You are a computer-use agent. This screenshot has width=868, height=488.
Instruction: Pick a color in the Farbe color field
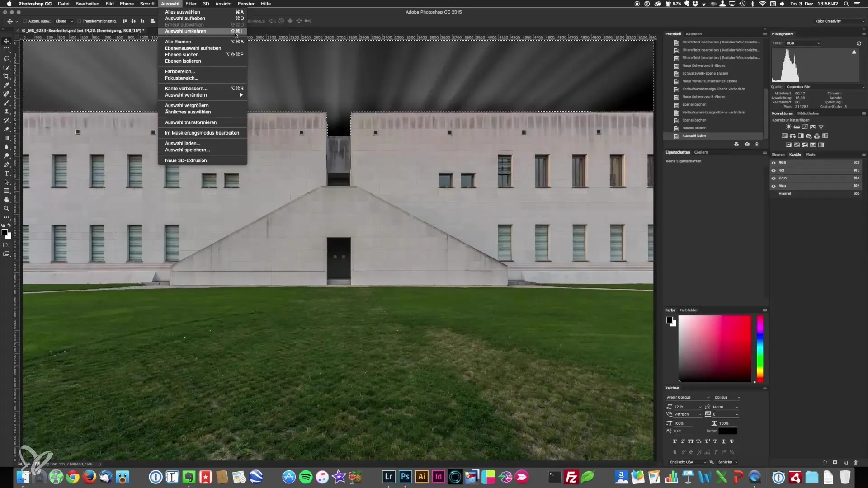click(714, 349)
